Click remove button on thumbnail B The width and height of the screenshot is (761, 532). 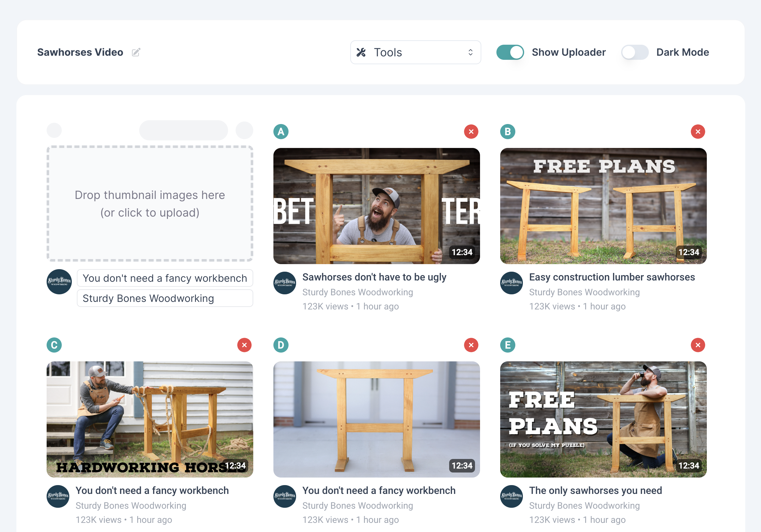pos(698,132)
